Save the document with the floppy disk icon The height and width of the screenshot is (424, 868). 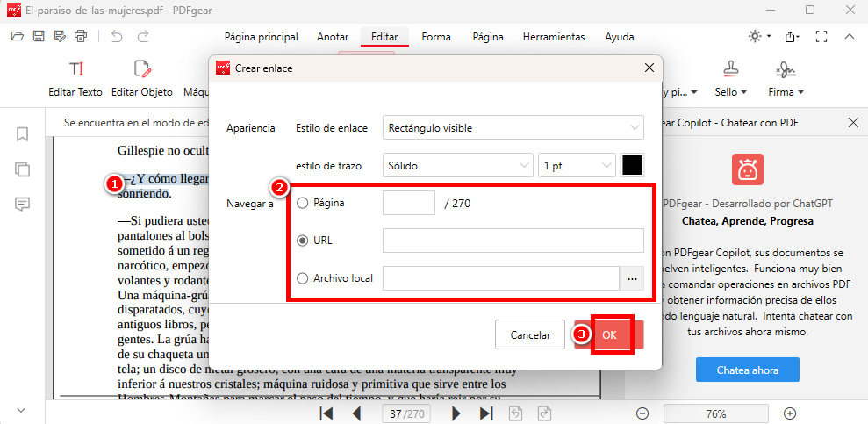click(39, 37)
